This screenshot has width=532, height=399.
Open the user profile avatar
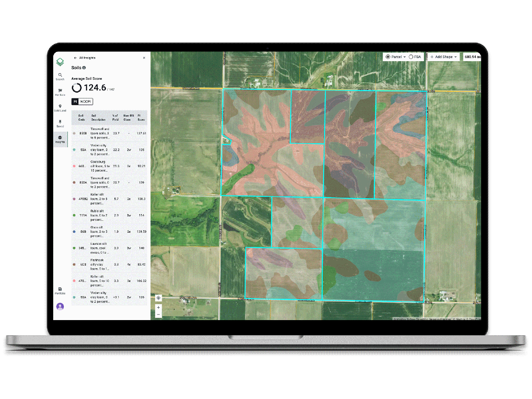60,306
